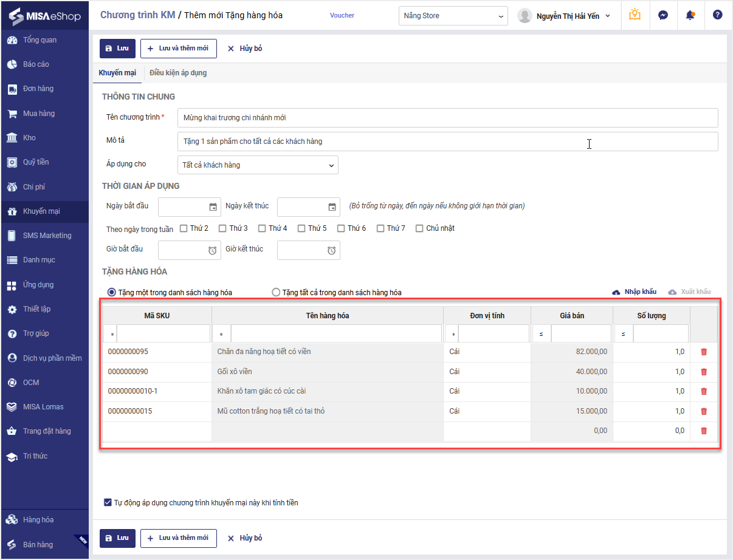Click top Lưu và thêm mới button
The width and height of the screenshot is (733, 560).
coord(179,49)
